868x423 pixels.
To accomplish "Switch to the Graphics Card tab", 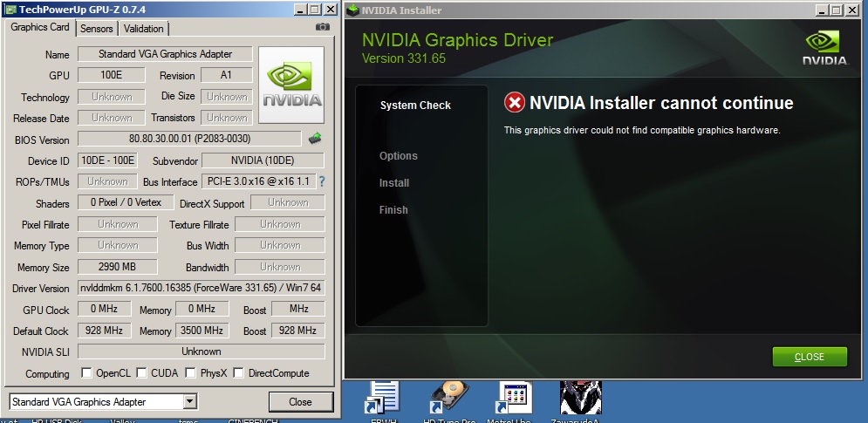I will [x=40, y=27].
